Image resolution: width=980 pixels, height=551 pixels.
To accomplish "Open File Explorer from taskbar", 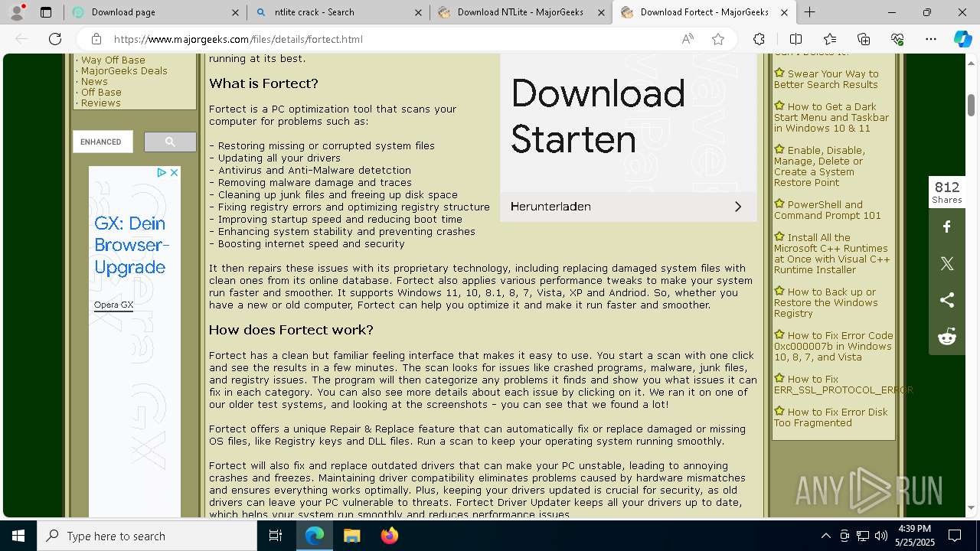I will [351, 536].
